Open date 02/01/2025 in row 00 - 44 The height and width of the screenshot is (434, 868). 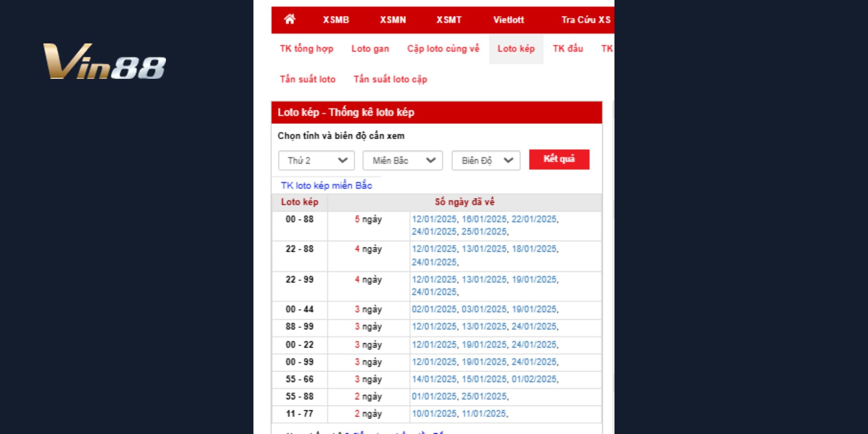point(434,309)
